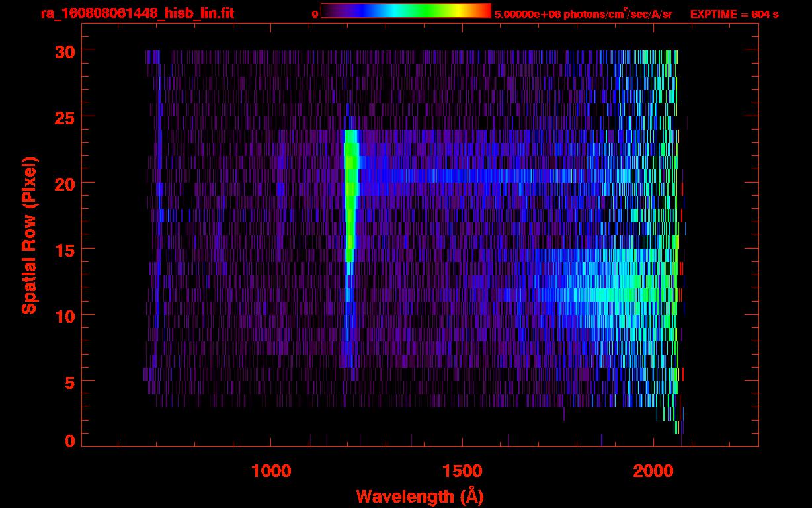
Task: Click the file name ra_160808061448_hisb_lin.fit
Action: pos(137,13)
